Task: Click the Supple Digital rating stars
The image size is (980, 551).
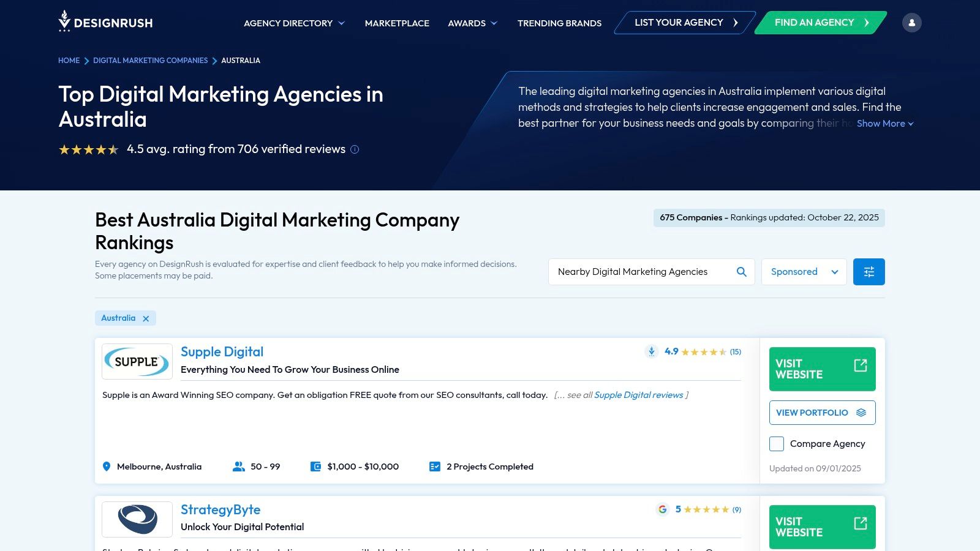Action: [x=704, y=352]
